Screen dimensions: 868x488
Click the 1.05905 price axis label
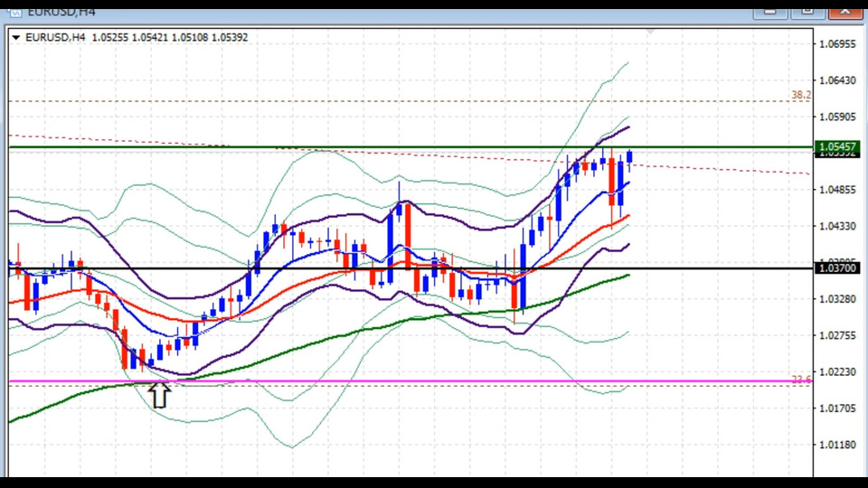tap(837, 117)
